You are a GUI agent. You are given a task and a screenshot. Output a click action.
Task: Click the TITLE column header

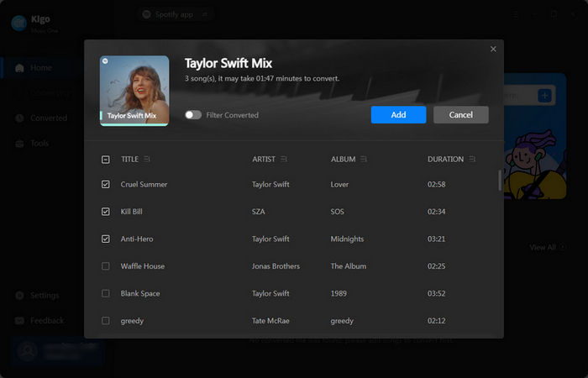point(129,159)
